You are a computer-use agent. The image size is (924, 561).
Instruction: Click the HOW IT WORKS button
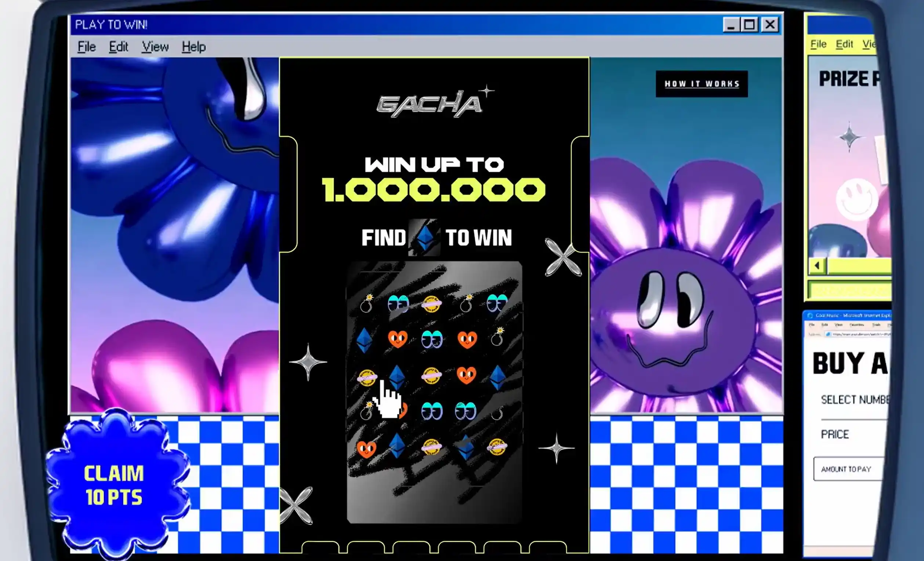tap(701, 84)
